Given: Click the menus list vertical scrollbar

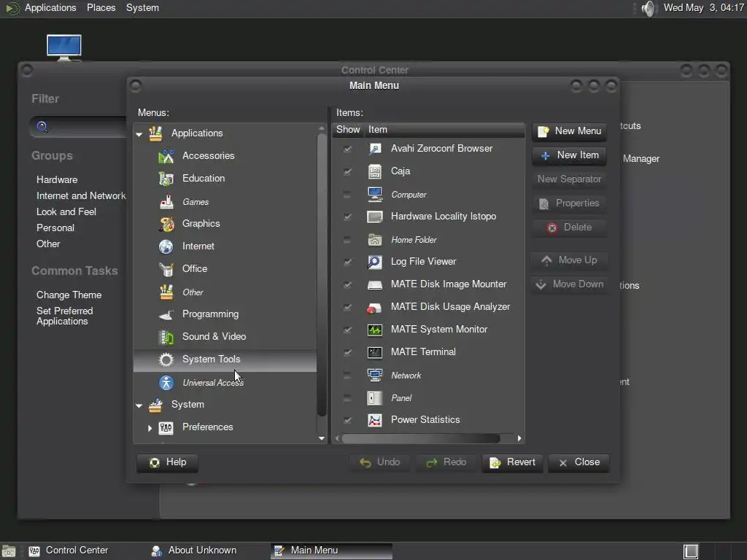Looking at the screenshot, I should pos(322,275).
